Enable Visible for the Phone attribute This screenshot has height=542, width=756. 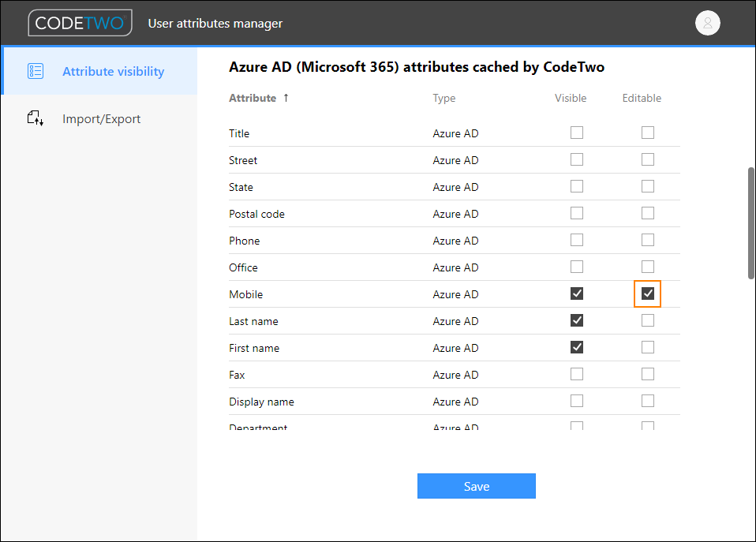point(577,240)
